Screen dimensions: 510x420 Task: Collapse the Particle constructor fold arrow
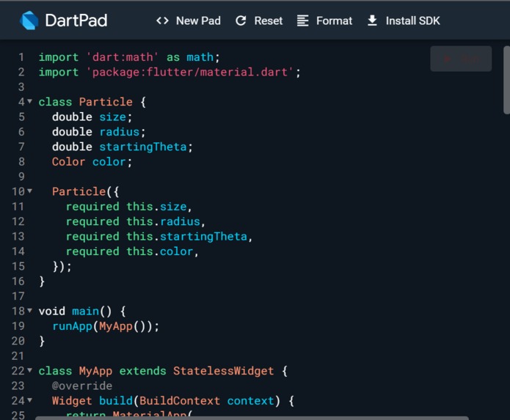(x=29, y=191)
